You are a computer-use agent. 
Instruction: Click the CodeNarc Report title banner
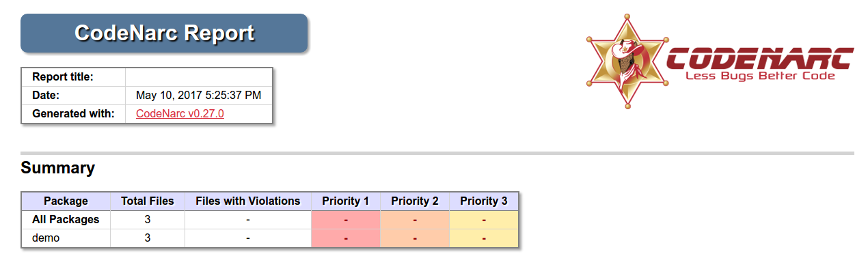pos(164,33)
